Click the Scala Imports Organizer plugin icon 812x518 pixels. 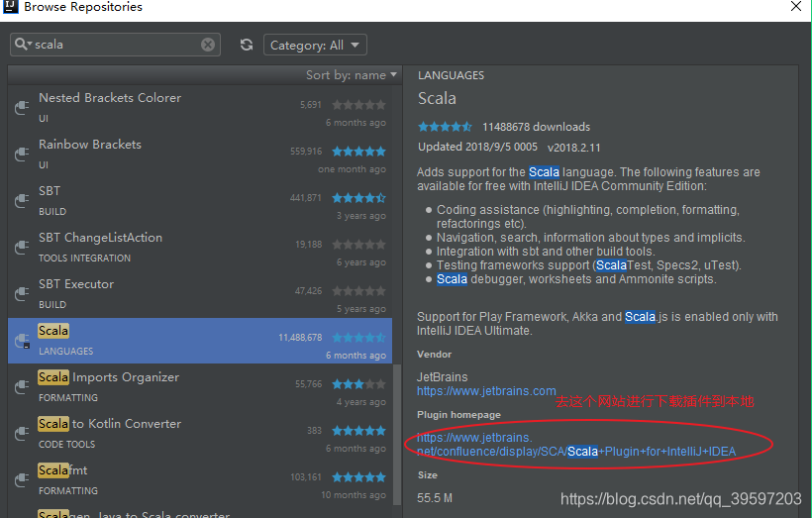pos(22,387)
